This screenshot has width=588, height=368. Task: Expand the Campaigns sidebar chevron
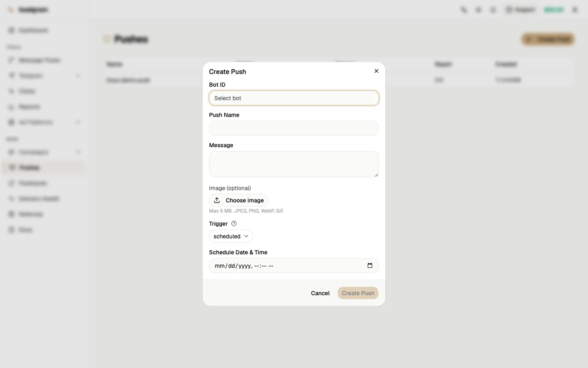click(78, 152)
